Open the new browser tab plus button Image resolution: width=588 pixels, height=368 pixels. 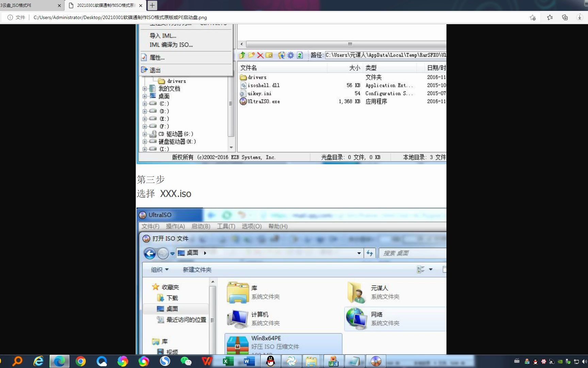coord(152,5)
